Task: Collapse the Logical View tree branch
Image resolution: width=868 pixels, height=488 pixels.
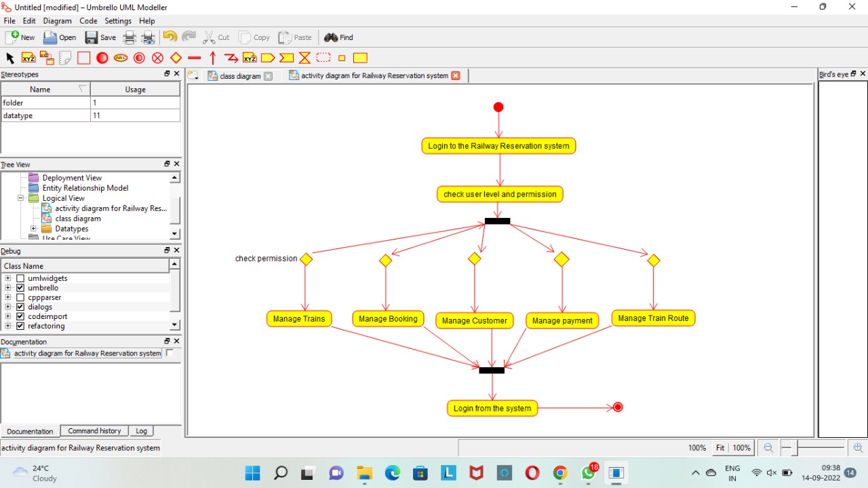Action: pos(20,198)
